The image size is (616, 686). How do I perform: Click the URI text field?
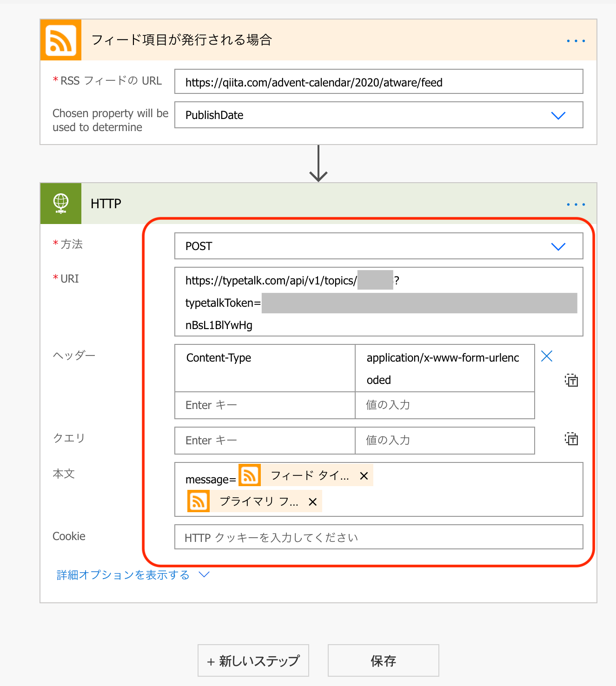[x=378, y=302]
